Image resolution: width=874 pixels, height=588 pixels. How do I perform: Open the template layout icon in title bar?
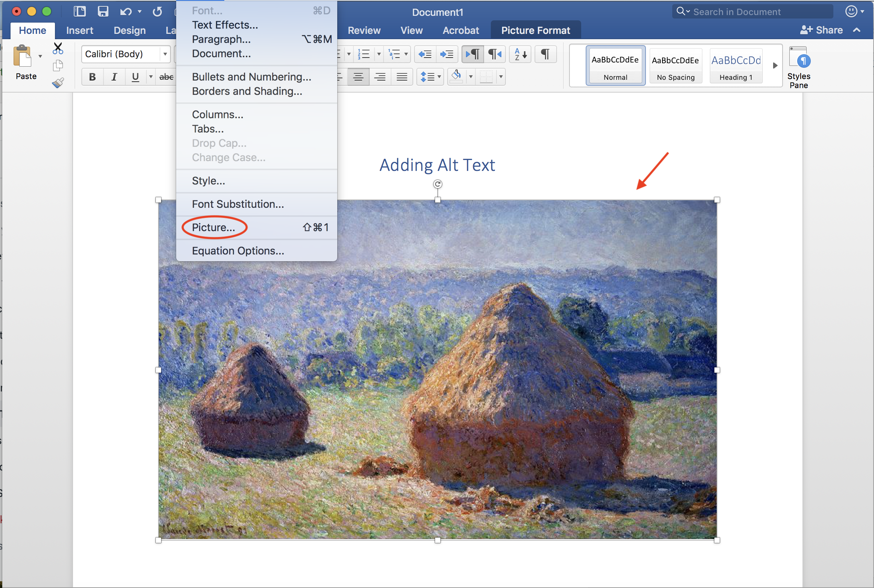click(79, 11)
